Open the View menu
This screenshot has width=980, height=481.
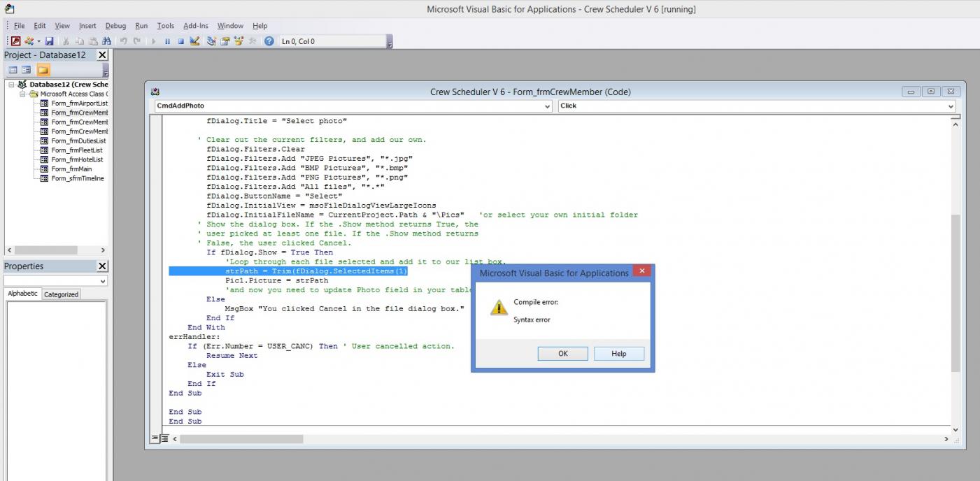coord(62,26)
